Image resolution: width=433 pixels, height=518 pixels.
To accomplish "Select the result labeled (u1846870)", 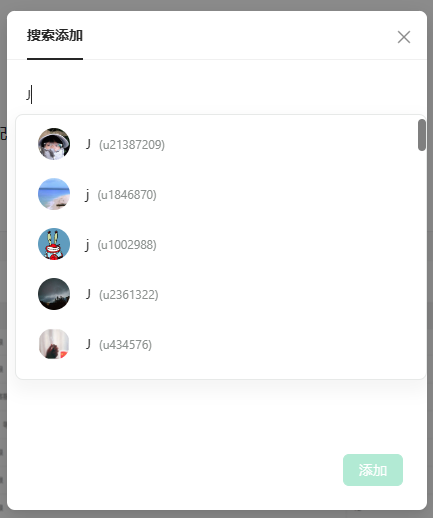I will tap(127, 195).
